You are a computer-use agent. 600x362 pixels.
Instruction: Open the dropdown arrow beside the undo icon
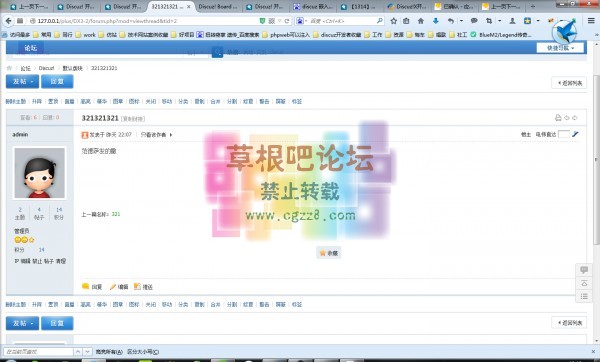coord(461,21)
